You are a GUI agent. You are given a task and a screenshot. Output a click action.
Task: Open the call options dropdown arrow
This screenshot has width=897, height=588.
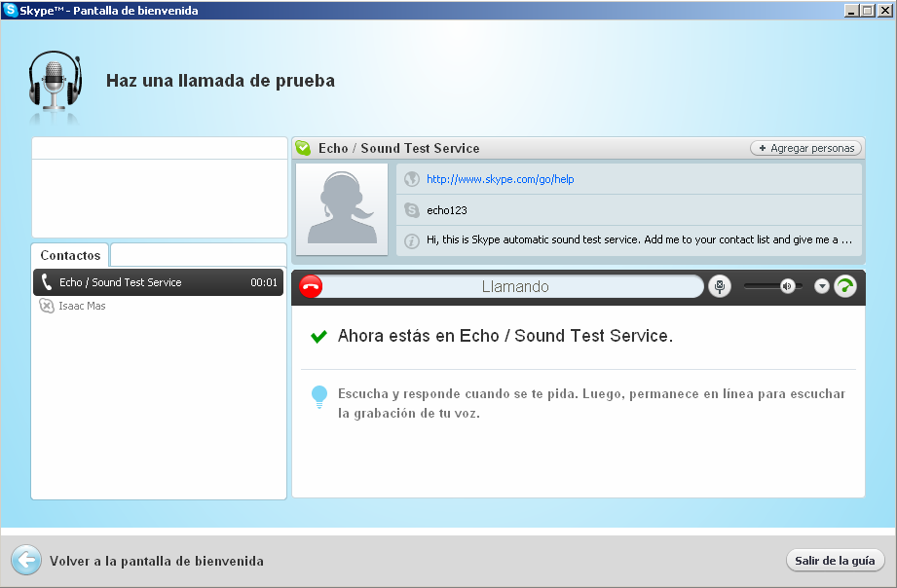(x=821, y=286)
